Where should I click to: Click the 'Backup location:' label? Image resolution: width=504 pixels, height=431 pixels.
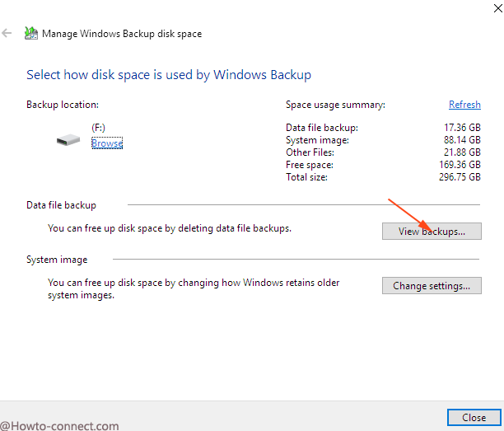[x=63, y=105]
